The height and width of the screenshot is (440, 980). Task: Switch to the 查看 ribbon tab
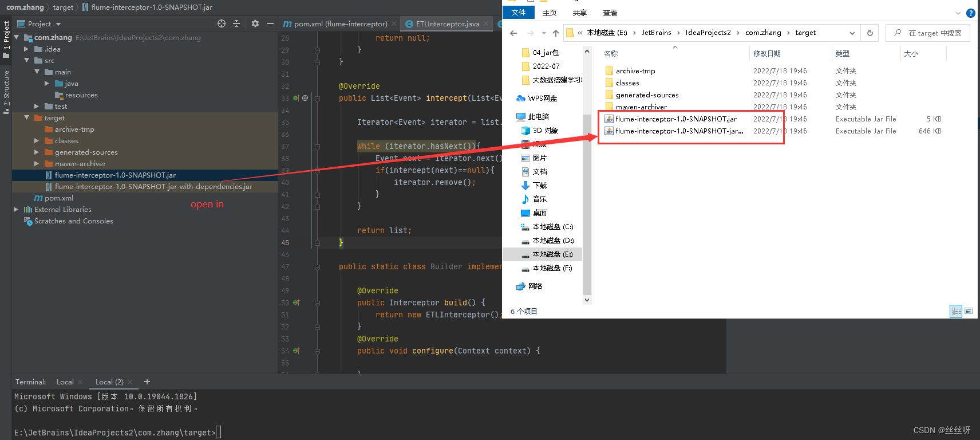[610, 13]
